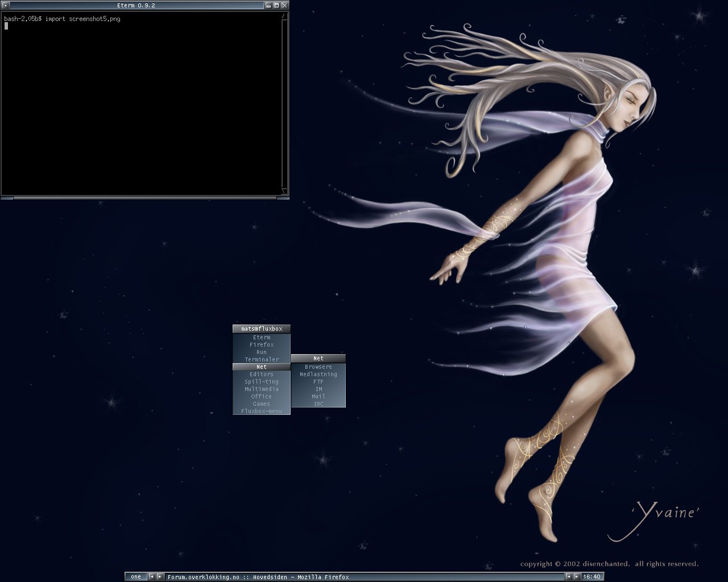Open the Fluxbox-menu entry

point(262,411)
